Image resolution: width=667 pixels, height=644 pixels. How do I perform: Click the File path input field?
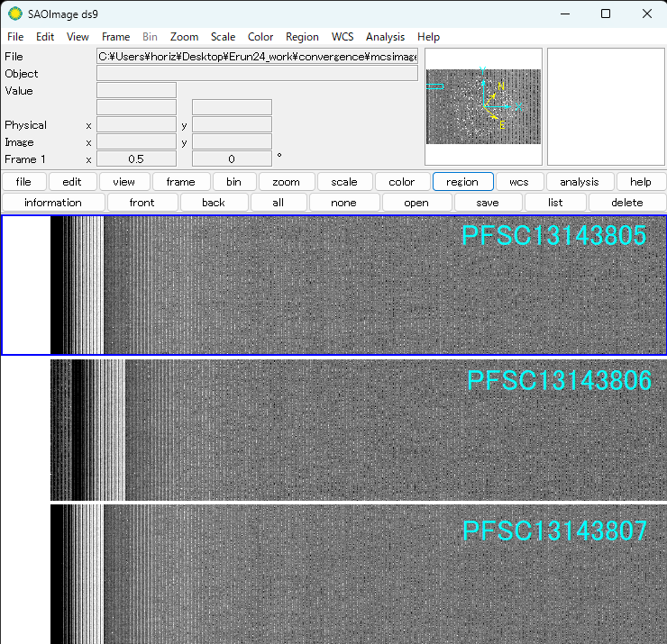tap(257, 57)
